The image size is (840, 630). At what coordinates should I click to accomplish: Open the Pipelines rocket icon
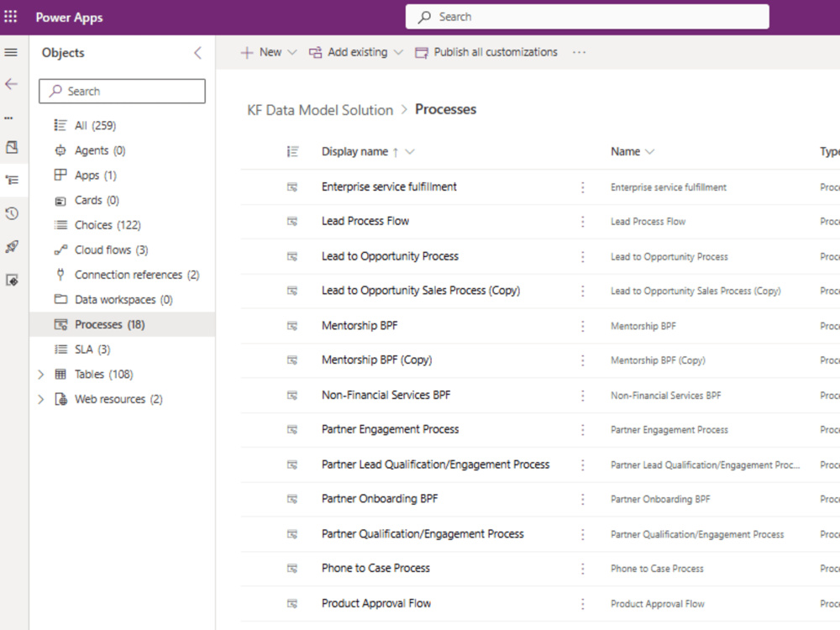(12, 247)
